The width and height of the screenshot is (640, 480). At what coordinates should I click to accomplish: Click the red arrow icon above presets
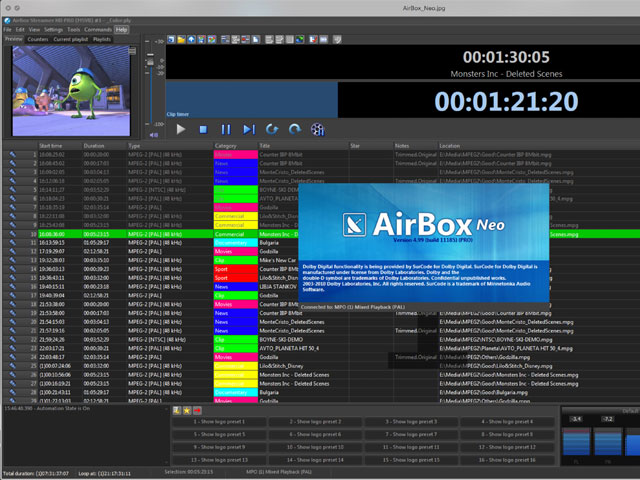pyautogui.click(x=197, y=411)
